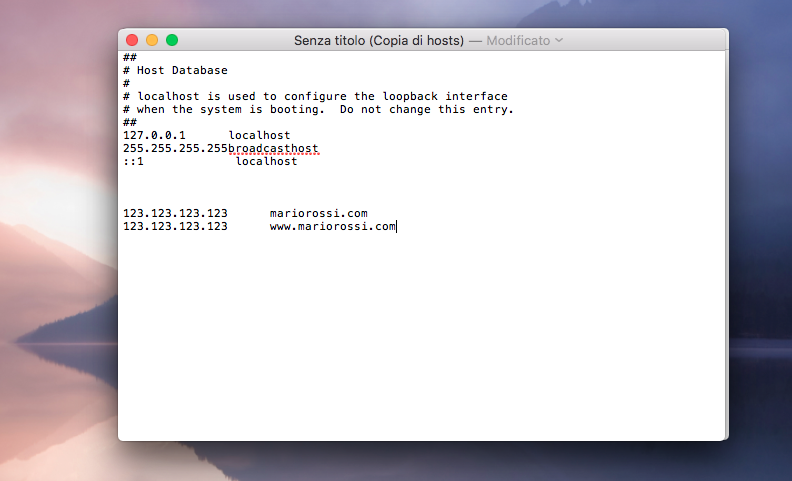This screenshot has height=481, width=792.
Task: Click the 'Do not change this entry' line
Action: tap(318, 109)
